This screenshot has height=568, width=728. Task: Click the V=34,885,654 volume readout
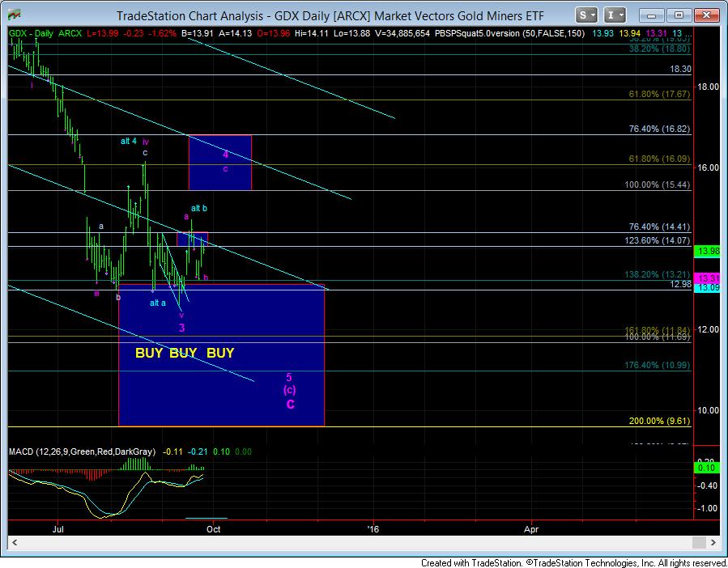pyautogui.click(x=402, y=33)
